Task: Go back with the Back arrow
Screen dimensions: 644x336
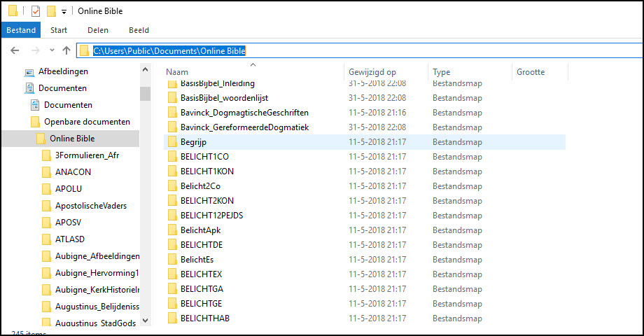Action: click(15, 50)
